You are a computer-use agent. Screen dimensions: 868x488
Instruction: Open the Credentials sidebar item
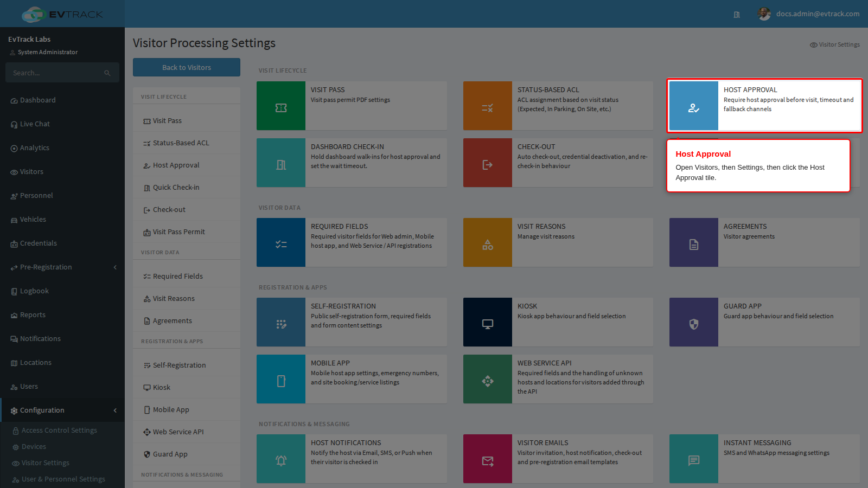click(62, 243)
